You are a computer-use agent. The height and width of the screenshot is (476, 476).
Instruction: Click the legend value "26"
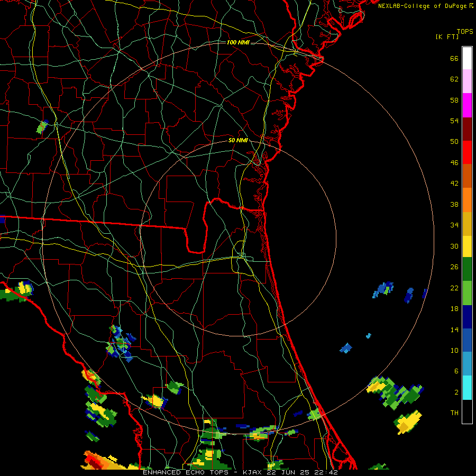pos(454,267)
